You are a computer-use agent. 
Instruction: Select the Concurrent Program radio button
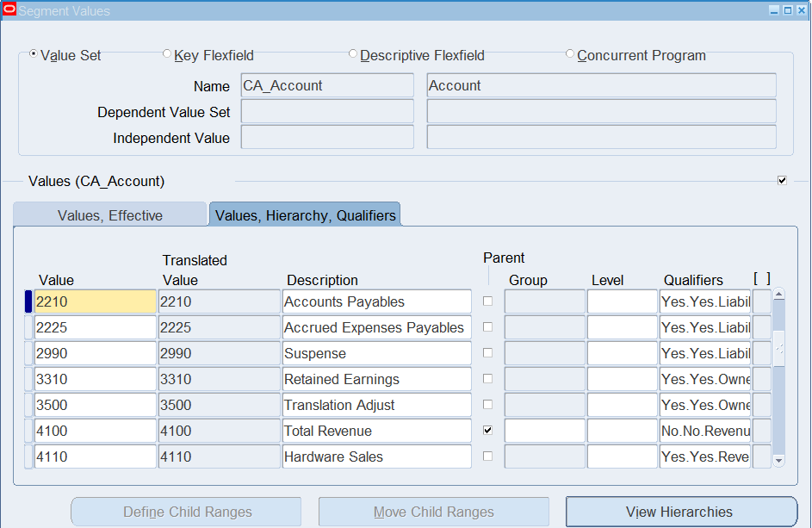[570, 54]
